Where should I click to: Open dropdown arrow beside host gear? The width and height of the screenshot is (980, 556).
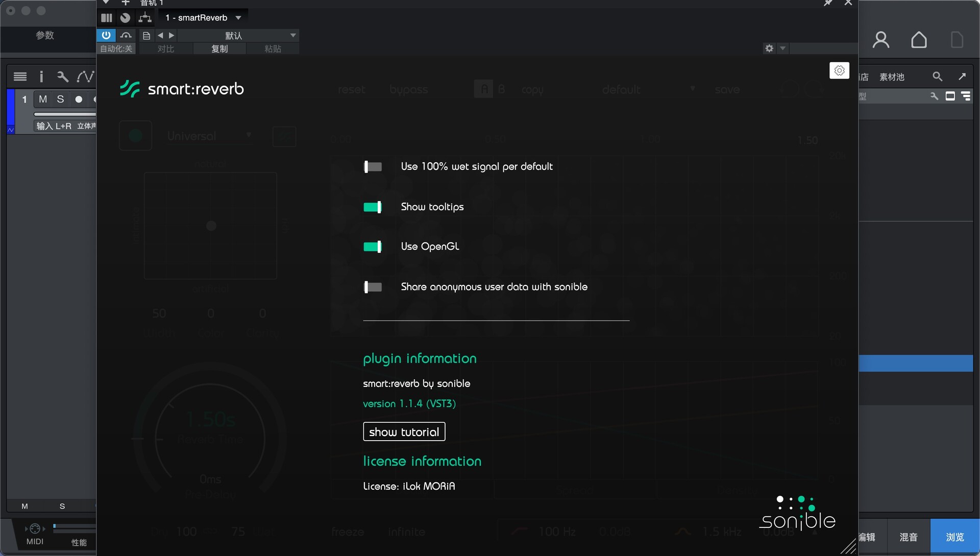782,49
